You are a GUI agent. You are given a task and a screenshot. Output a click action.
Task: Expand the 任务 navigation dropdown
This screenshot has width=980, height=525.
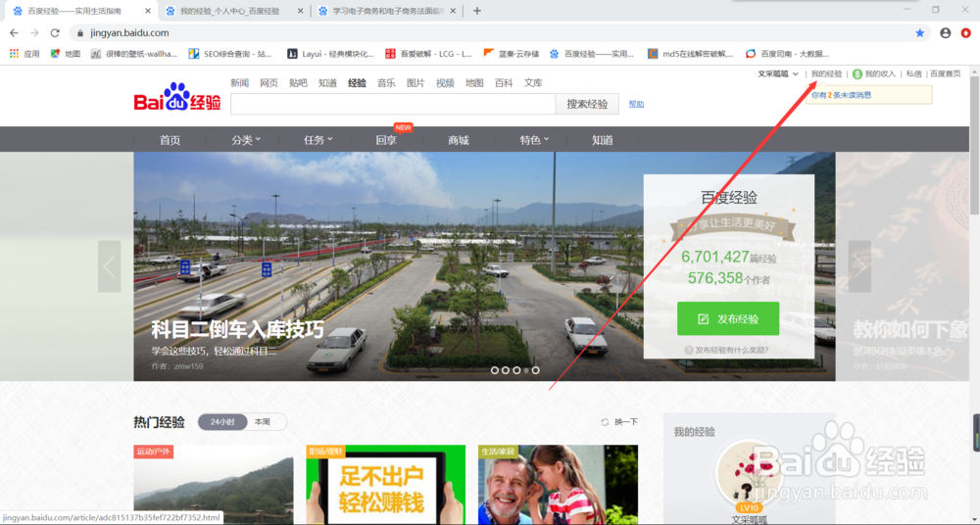click(318, 140)
